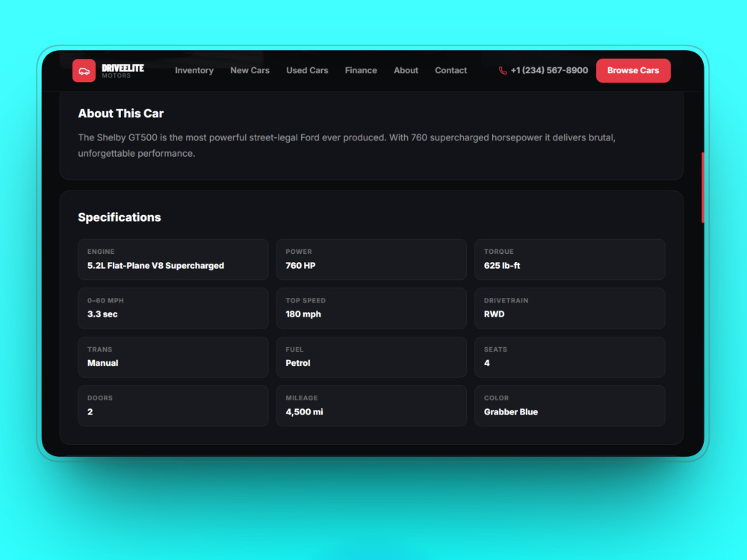Click the MILEAGE spec label

(x=302, y=398)
